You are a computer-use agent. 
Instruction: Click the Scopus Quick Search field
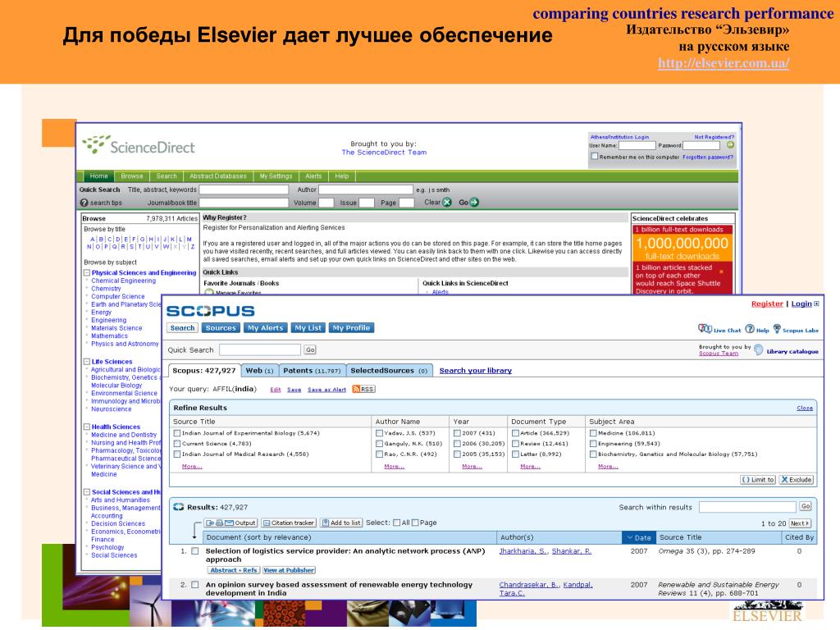click(x=260, y=349)
